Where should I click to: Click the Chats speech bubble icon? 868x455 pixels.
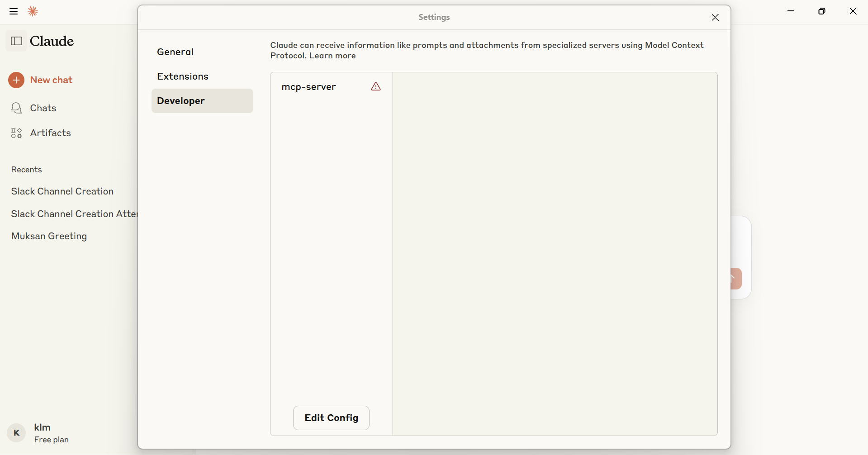point(17,108)
